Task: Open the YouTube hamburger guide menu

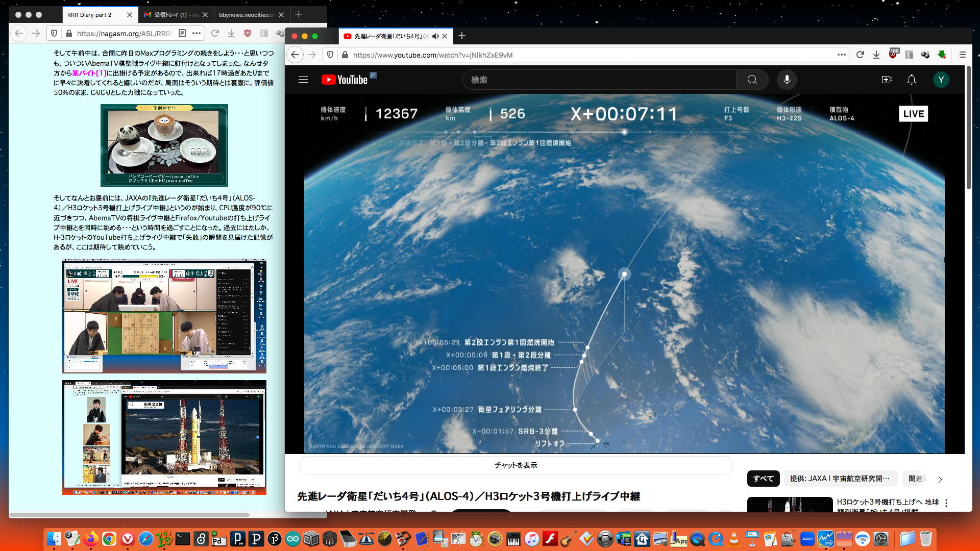Action: pos(303,80)
